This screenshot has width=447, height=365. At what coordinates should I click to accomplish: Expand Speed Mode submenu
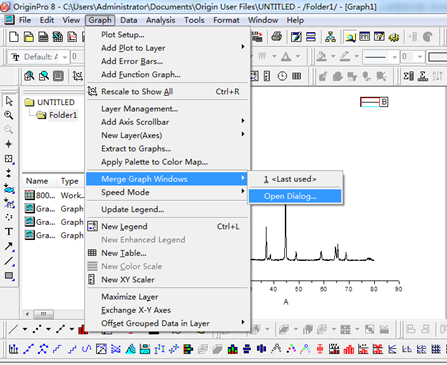click(x=167, y=192)
